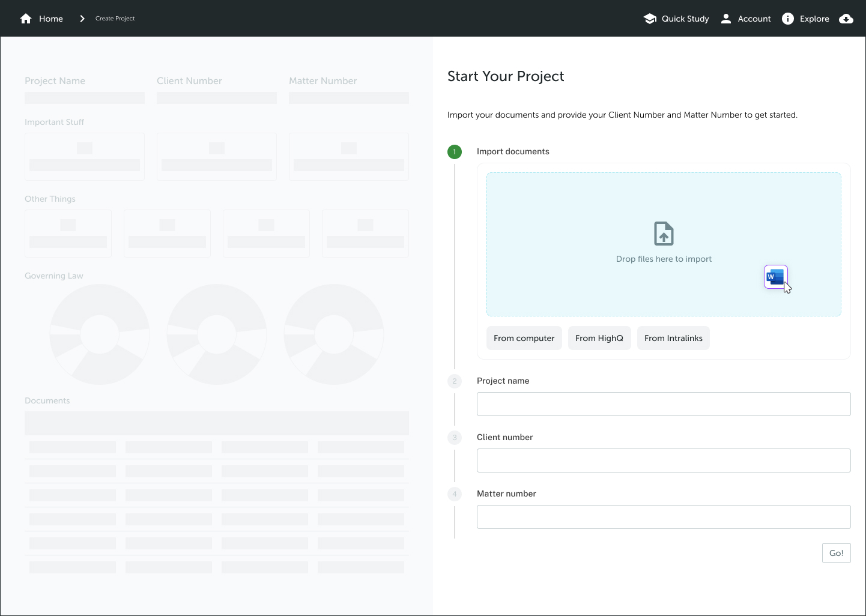Viewport: 866px width, 616px height.
Task: Click the "Drop files here to import" text
Action: coord(664,259)
